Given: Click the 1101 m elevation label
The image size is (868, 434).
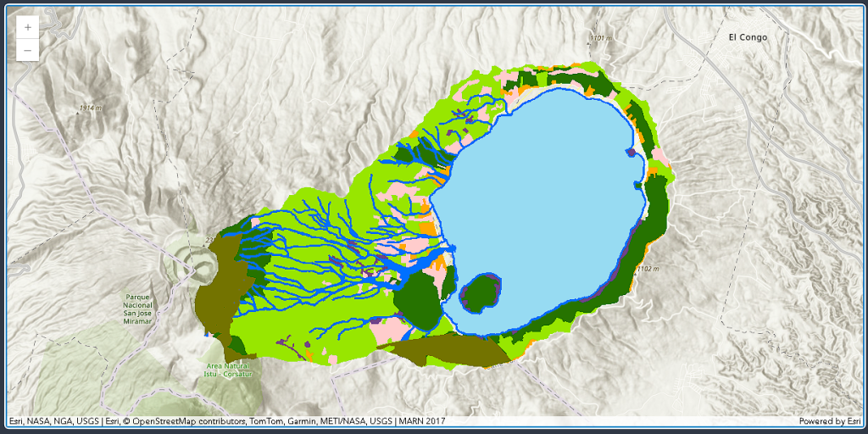Looking at the screenshot, I should 599,38.
